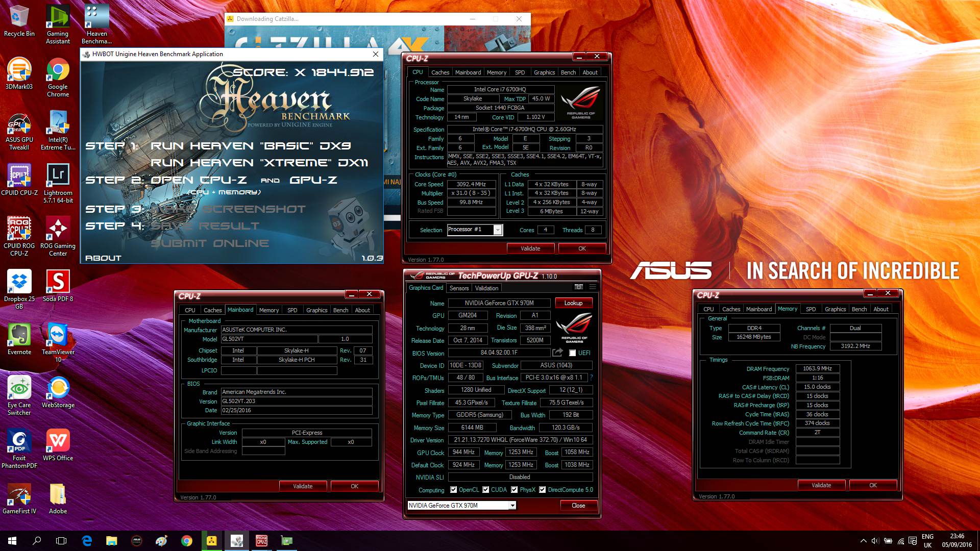980x551 pixels.
Task: Toggle the CUDA checkbox in GPU-Z
Action: point(486,490)
